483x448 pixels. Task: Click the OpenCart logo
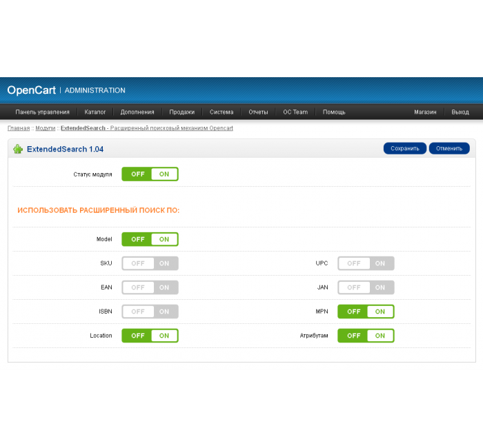click(32, 90)
